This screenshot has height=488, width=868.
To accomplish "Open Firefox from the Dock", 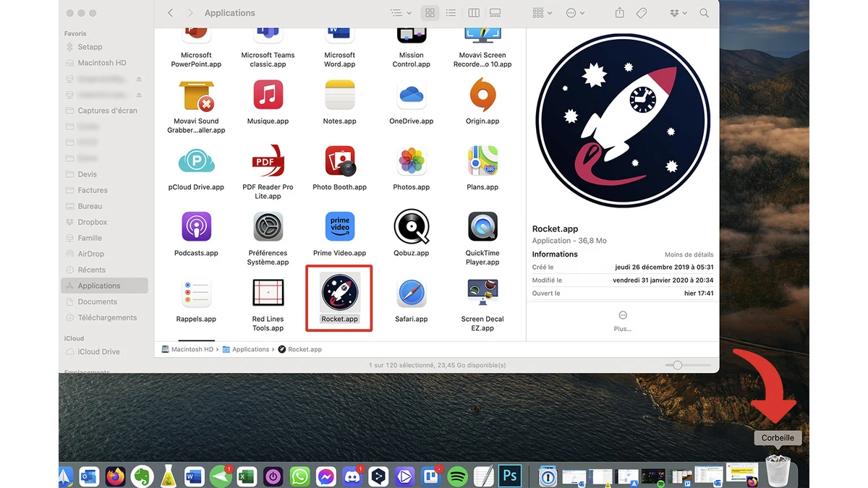I will (x=115, y=476).
